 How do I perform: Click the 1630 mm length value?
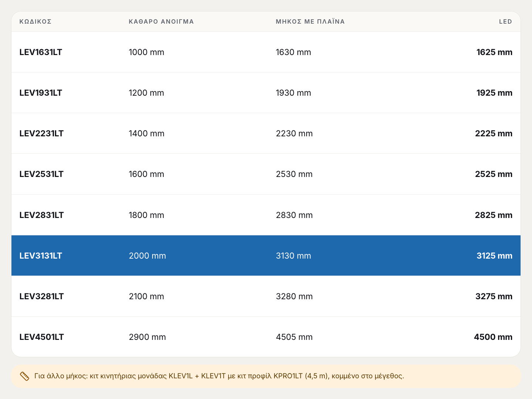(293, 52)
